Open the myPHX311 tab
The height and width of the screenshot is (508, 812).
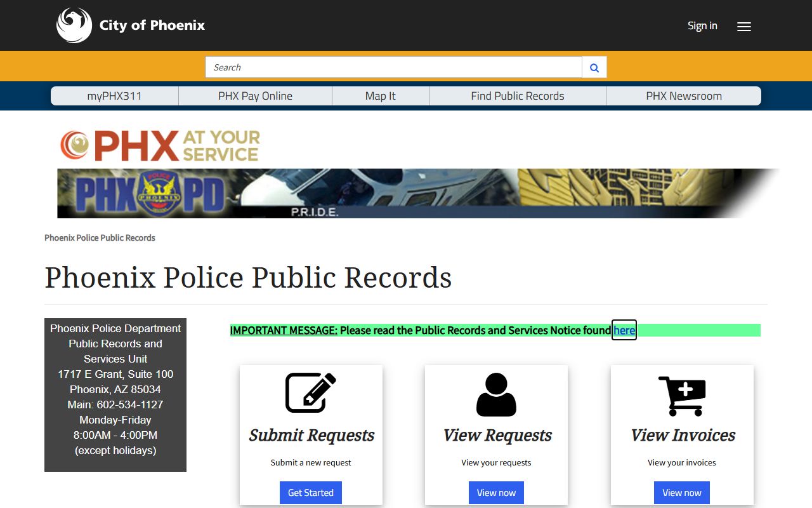pyautogui.click(x=114, y=96)
